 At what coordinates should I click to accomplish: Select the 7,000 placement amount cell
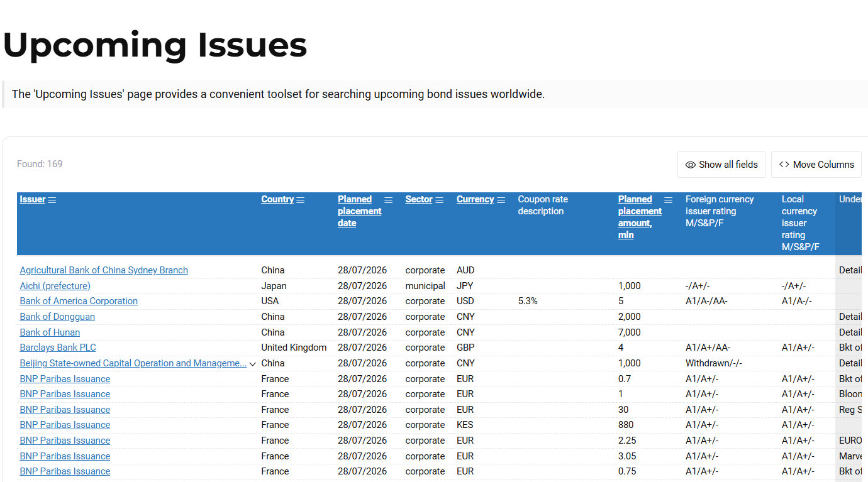pos(630,332)
